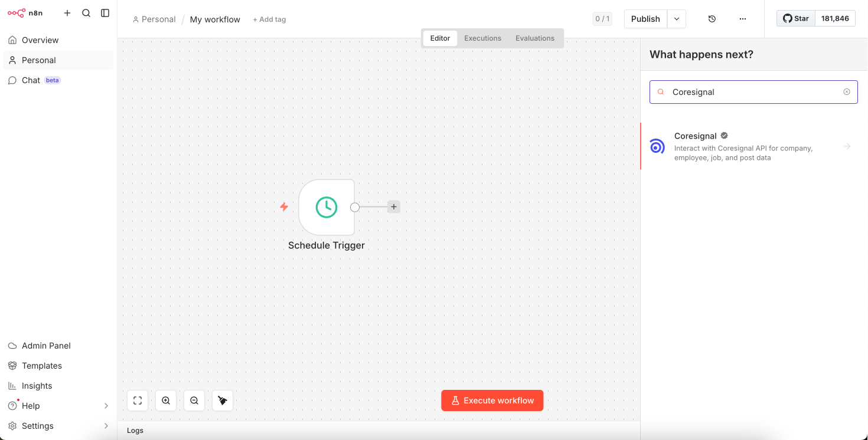Screen dimensions: 868x440
Task: Open Overview in the sidebar
Action: (x=58, y=40)
